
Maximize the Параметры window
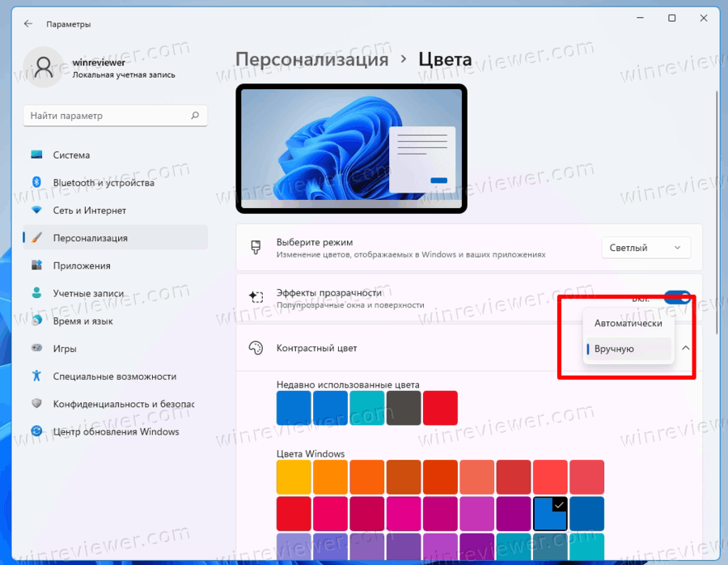(672, 18)
